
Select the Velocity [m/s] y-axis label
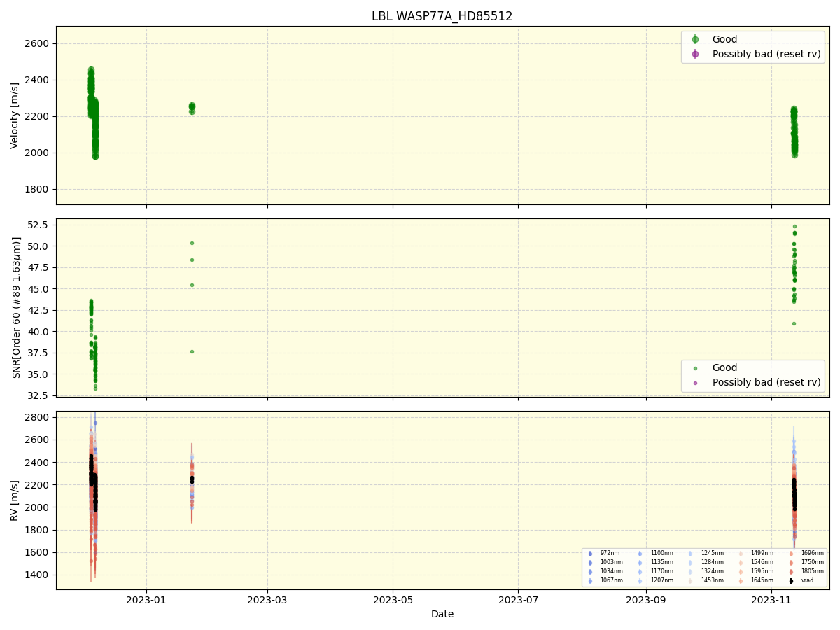[x=15, y=115]
